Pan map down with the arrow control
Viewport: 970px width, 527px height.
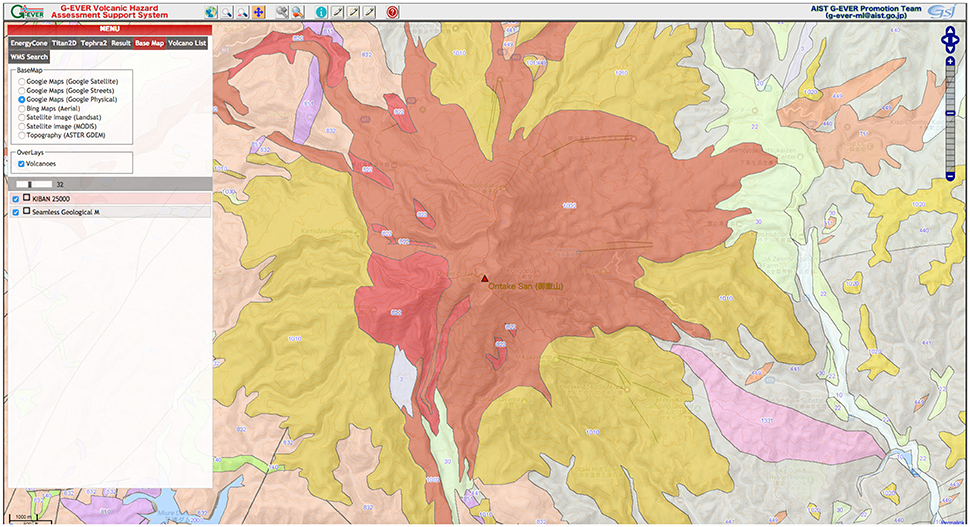(950, 49)
